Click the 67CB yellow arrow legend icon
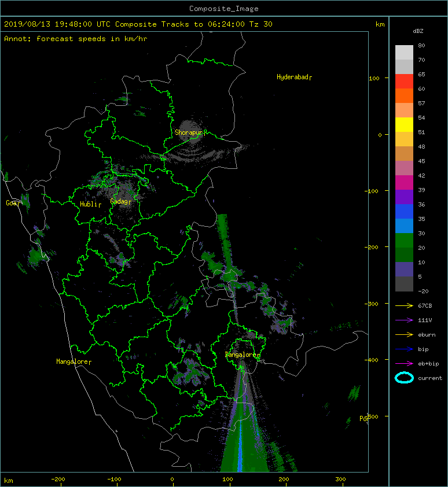Image resolution: width=448 pixels, height=487 pixels. pyautogui.click(x=404, y=305)
